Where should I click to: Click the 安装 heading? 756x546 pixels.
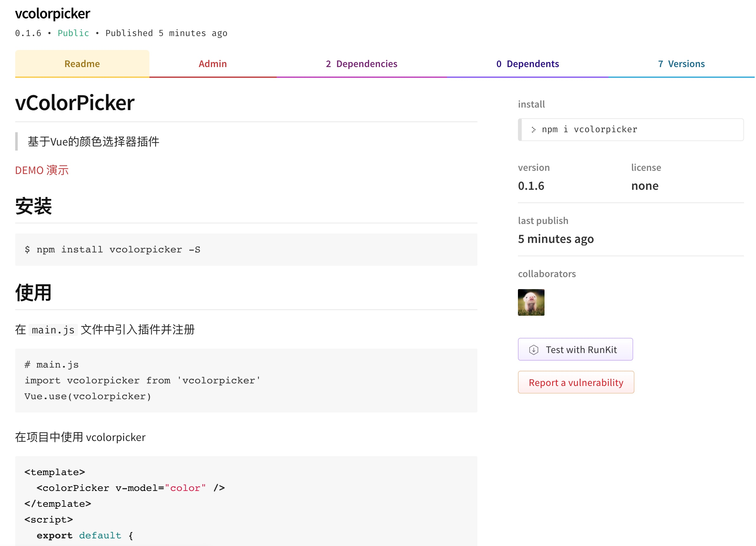coord(33,206)
